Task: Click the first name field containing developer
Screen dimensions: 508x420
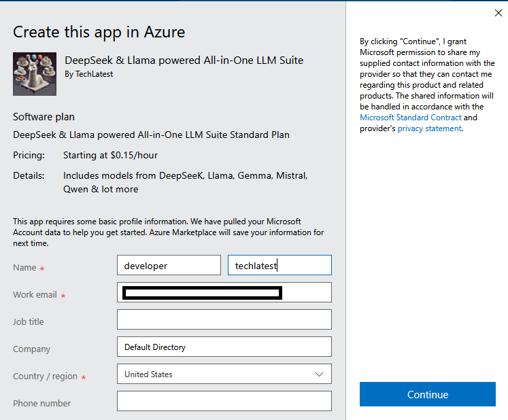Action: coord(169,265)
